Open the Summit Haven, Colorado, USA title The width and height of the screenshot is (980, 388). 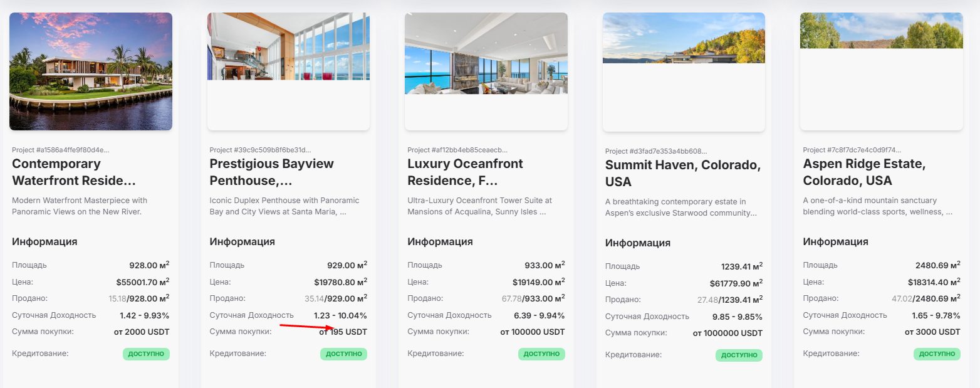[x=682, y=174]
